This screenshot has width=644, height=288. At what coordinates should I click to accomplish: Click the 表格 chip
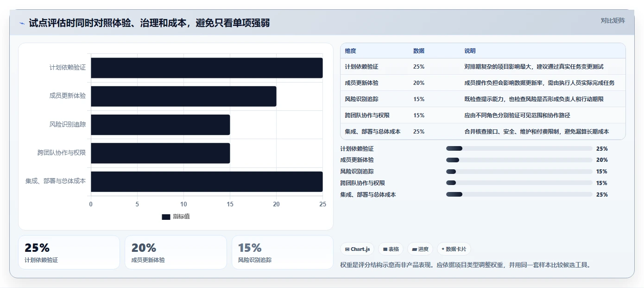coord(391,249)
